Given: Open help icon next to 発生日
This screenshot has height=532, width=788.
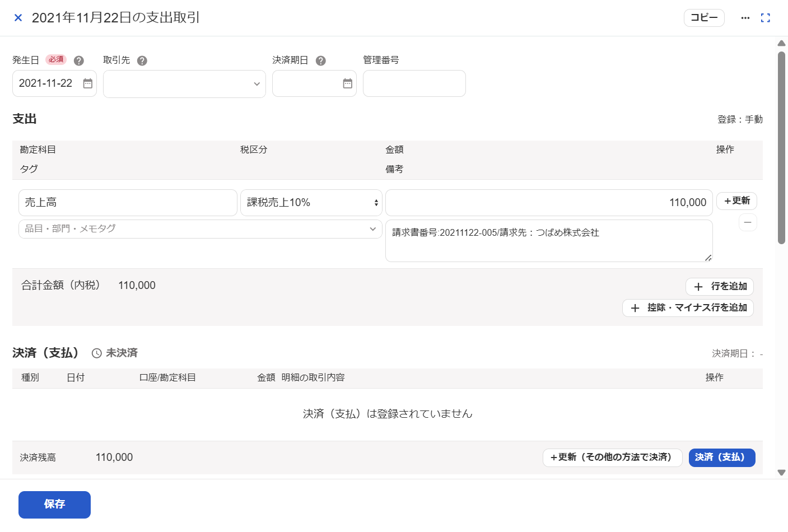Looking at the screenshot, I should [x=79, y=60].
